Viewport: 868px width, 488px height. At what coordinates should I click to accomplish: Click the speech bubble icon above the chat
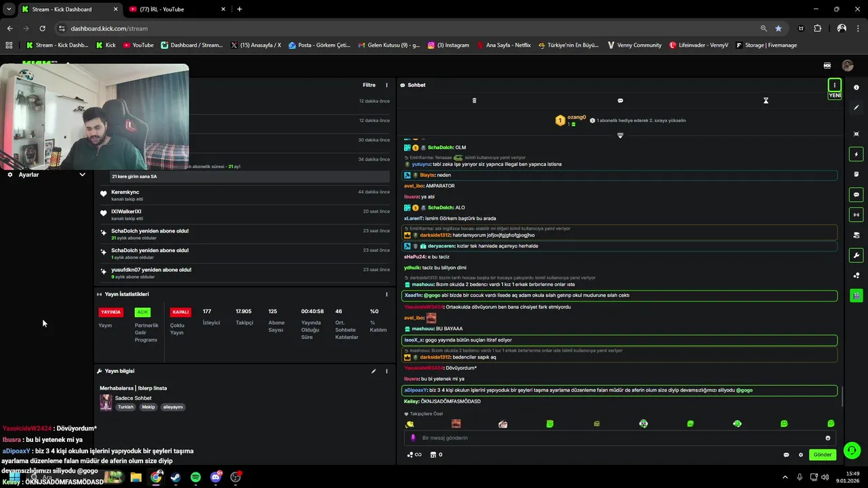click(x=620, y=100)
